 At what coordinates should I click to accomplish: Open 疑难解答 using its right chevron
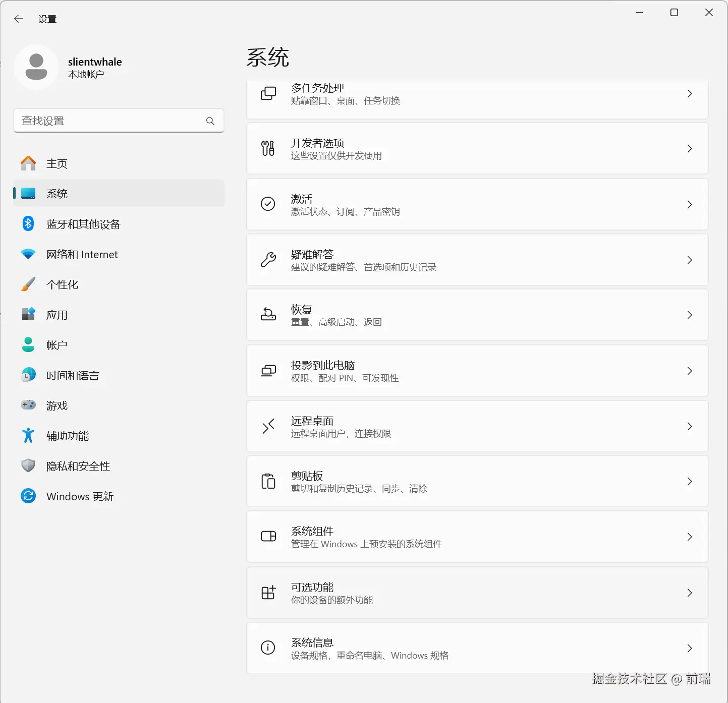tap(690, 260)
